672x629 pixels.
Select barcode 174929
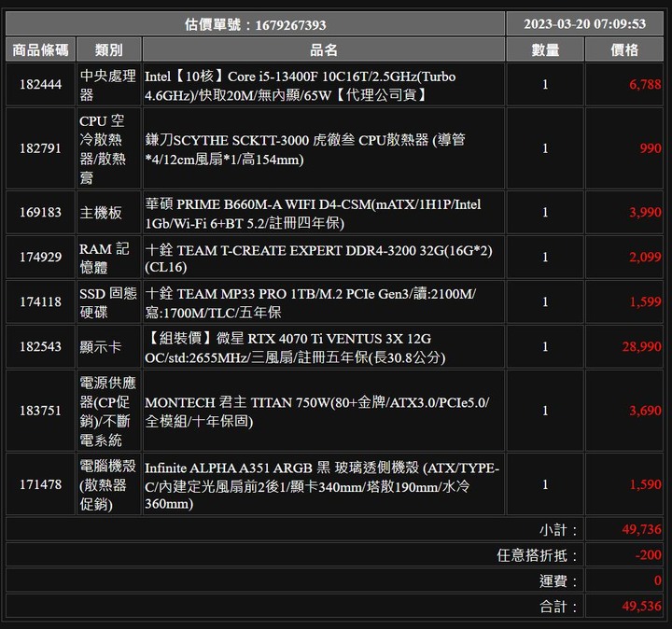40,257
